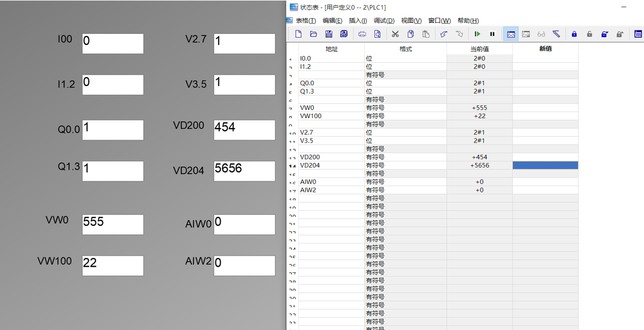Click the Redo arrow icon
The width and height of the screenshot is (644, 330).
click(x=459, y=34)
